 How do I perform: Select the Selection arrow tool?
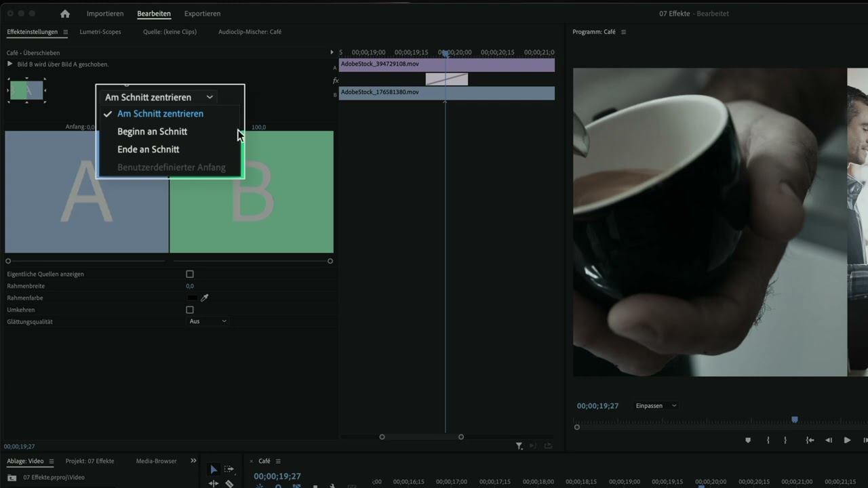[214, 469]
